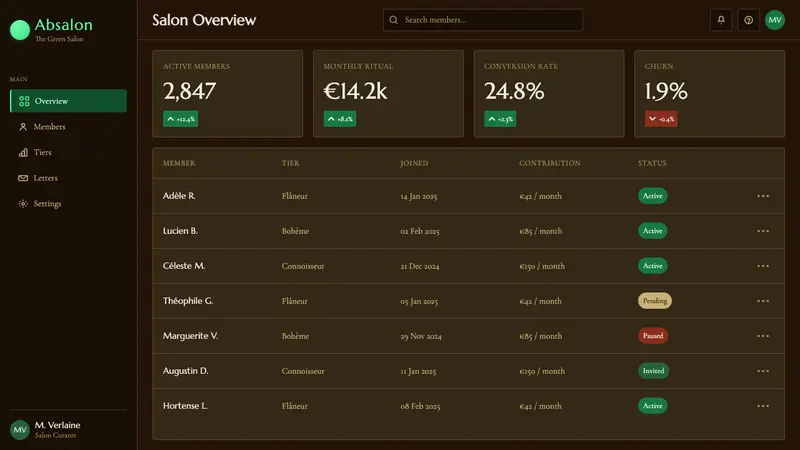
Task: Sort by the CONTRIBUTION column header
Action: (549, 163)
